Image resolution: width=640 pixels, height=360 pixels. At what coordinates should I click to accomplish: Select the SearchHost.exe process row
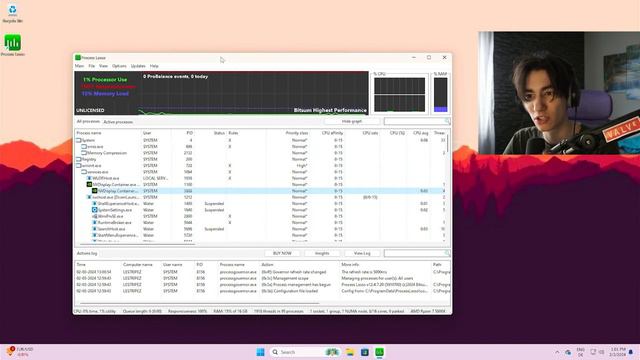(x=260, y=229)
